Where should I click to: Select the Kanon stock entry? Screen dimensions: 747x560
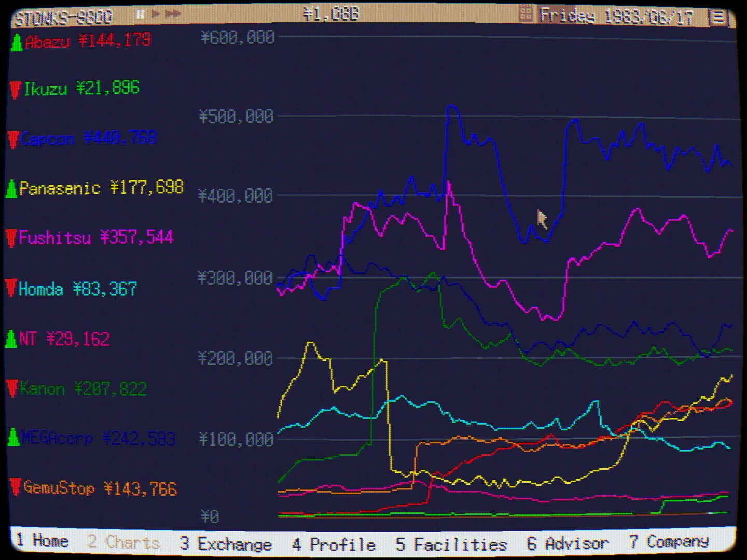[77, 388]
